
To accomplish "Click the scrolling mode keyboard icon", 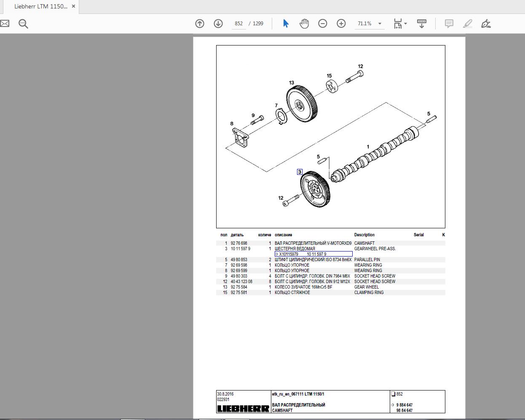I will pos(422,24).
